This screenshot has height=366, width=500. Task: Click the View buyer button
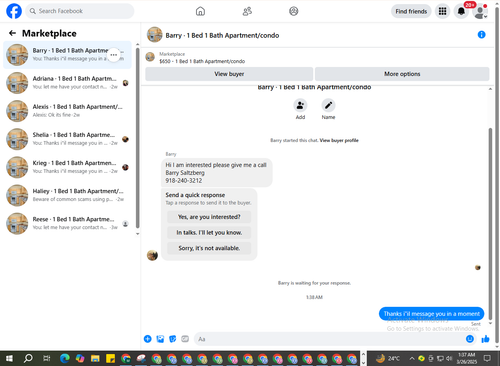point(229,74)
